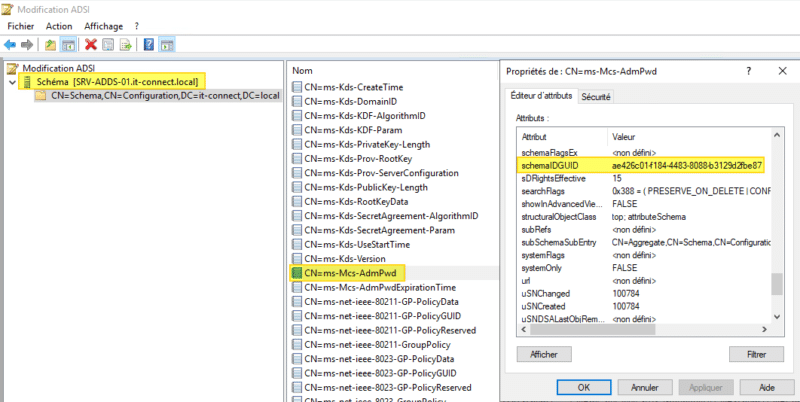This screenshot has height=402, width=800.
Task: Click the attribute list scroll-down arrow
Action: coord(777,317)
